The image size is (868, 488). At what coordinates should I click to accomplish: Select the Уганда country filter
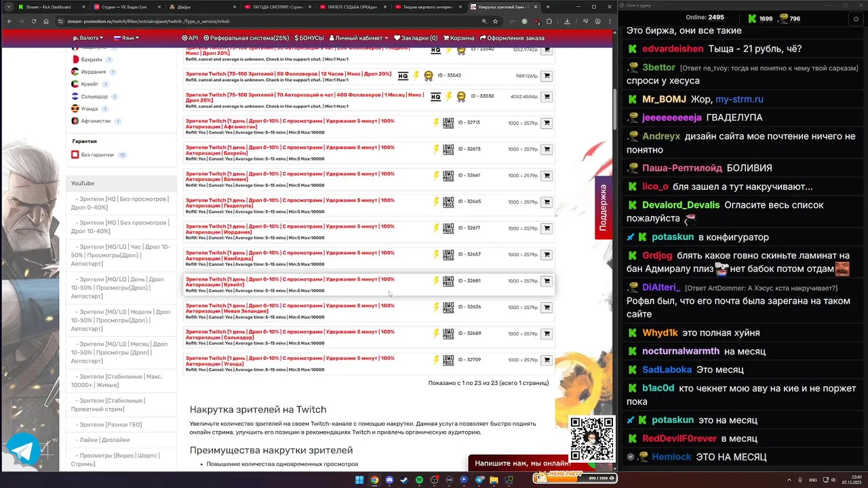tap(89, 108)
